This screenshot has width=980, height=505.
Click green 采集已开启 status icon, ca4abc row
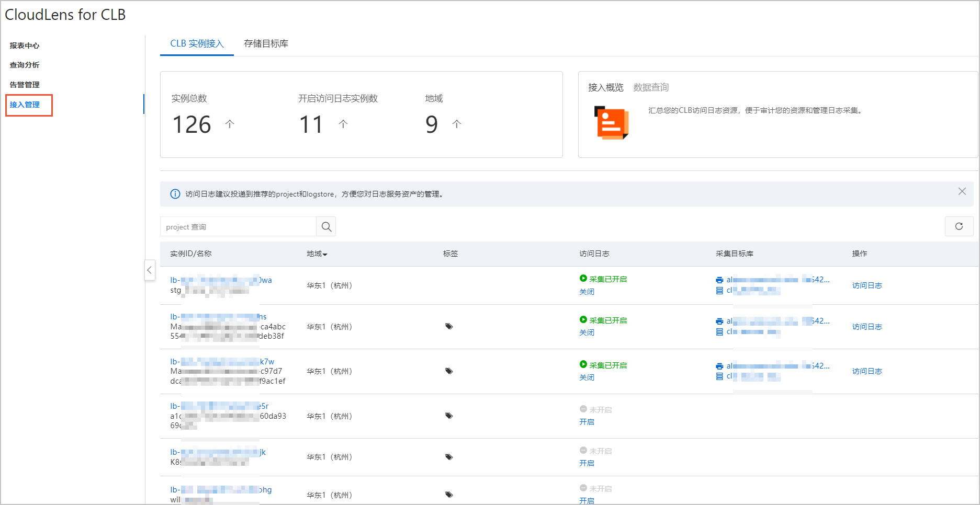(583, 320)
